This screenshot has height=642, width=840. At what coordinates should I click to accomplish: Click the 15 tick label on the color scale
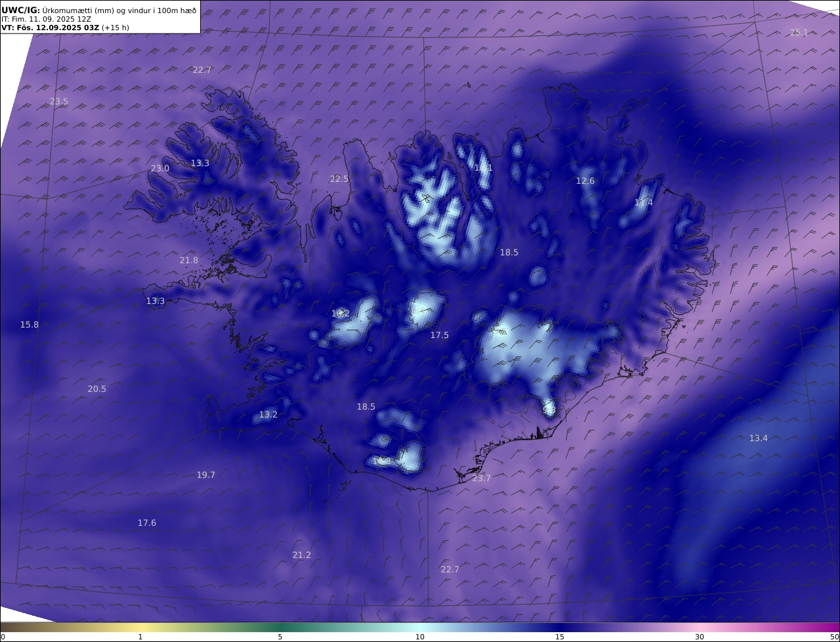tap(560, 637)
